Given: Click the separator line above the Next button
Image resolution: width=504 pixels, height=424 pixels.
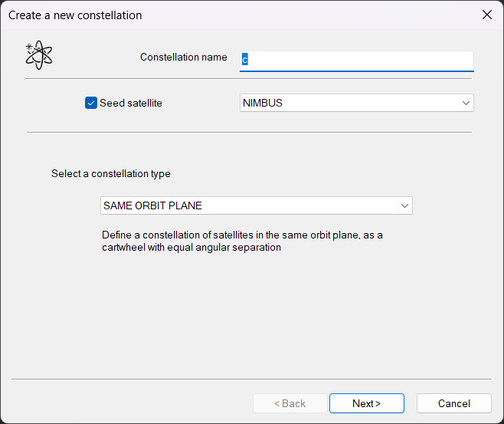Looking at the screenshot, I should point(251,379).
